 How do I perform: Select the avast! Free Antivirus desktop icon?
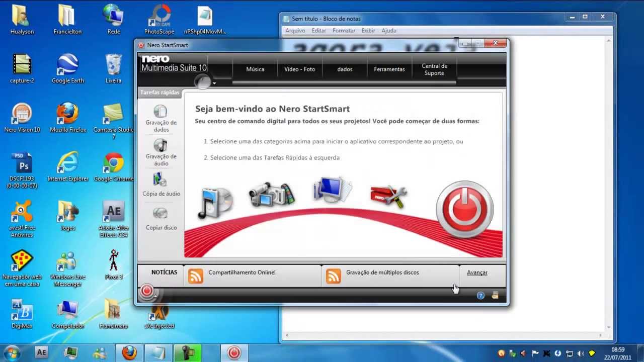point(22,220)
